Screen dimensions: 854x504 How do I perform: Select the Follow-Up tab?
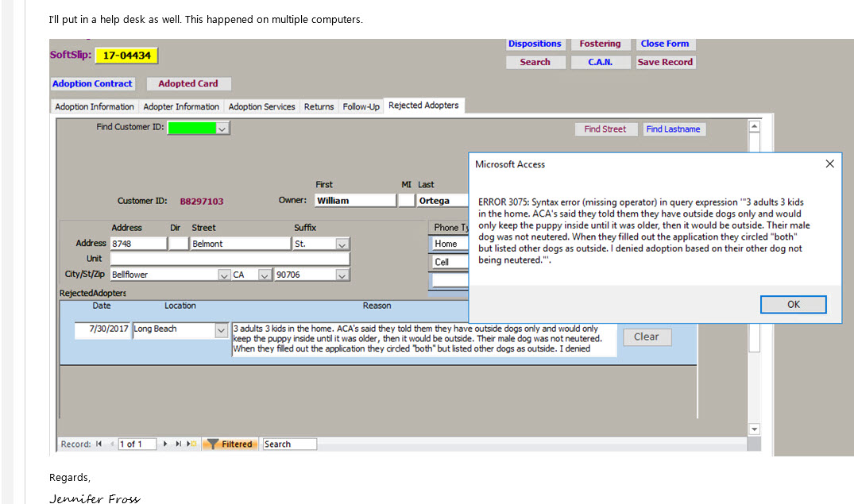pos(361,106)
